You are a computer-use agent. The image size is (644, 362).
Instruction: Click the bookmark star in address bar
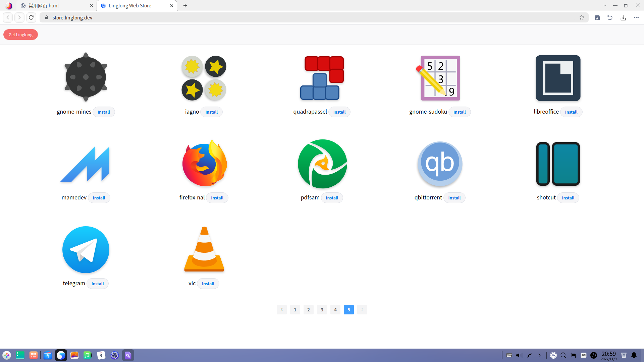pos(582,17)
